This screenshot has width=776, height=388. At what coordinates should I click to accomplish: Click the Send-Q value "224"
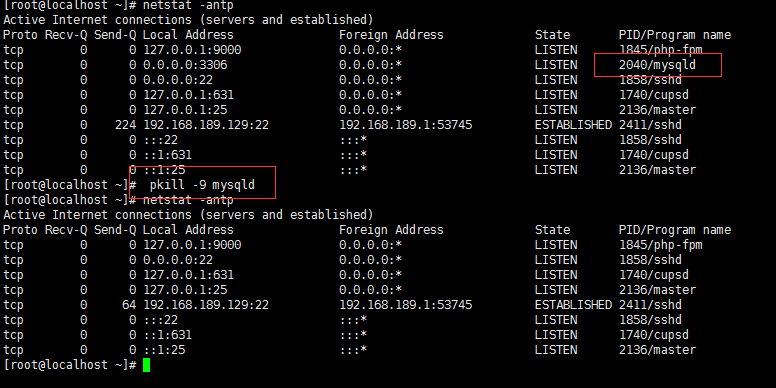125,125
